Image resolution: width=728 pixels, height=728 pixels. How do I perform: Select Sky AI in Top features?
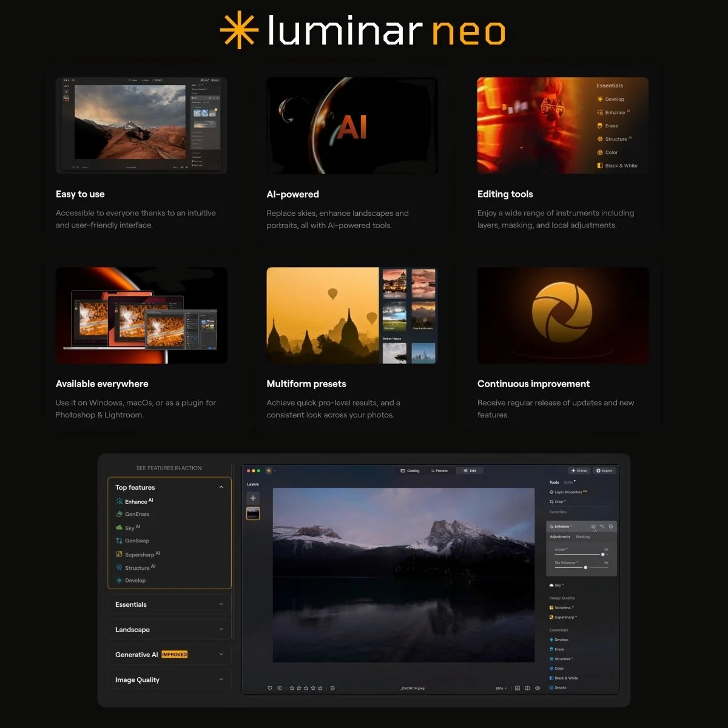pos(130,527)
